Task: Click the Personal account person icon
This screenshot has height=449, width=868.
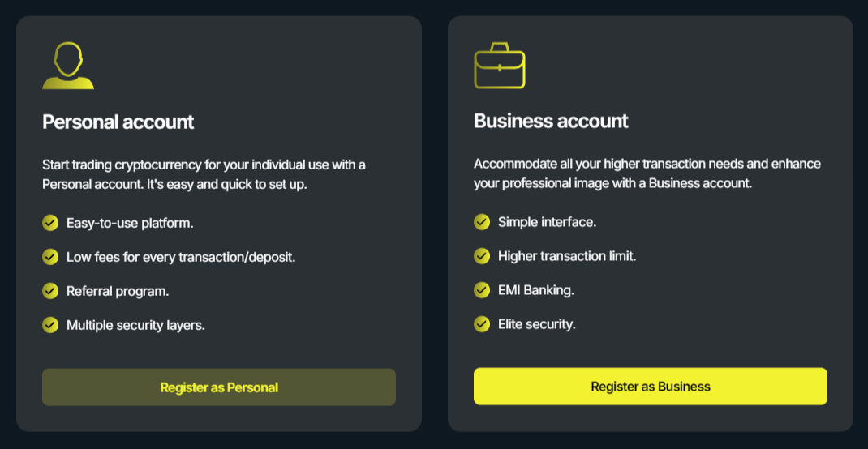Action: coord(68,66)
